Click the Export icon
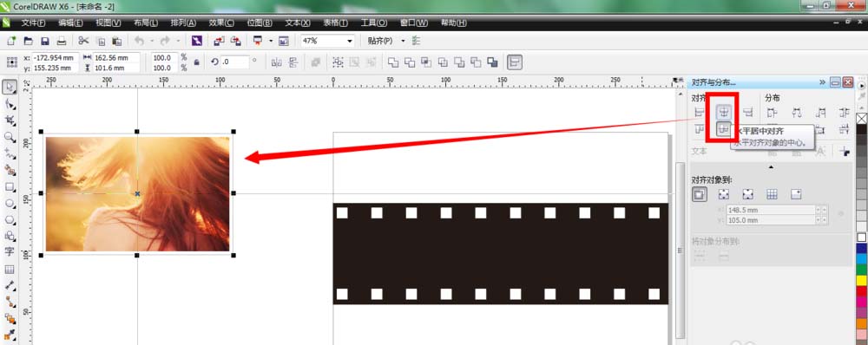Screen dimensions: 868x345 point(236,41)
